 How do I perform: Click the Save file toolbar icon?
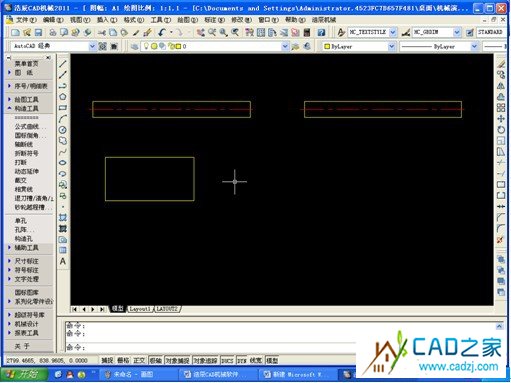tap(38, 32)
